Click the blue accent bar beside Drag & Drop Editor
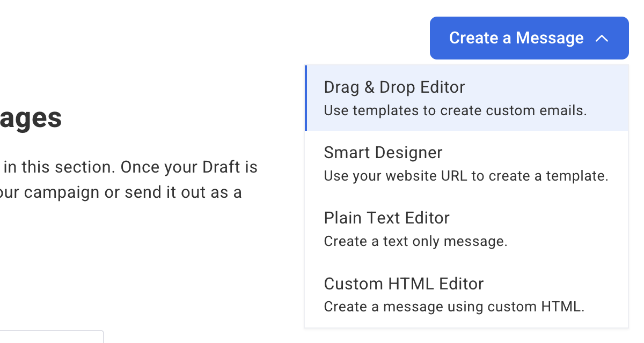The width and height of the screenshot is (644, 343). click(306, 98)
